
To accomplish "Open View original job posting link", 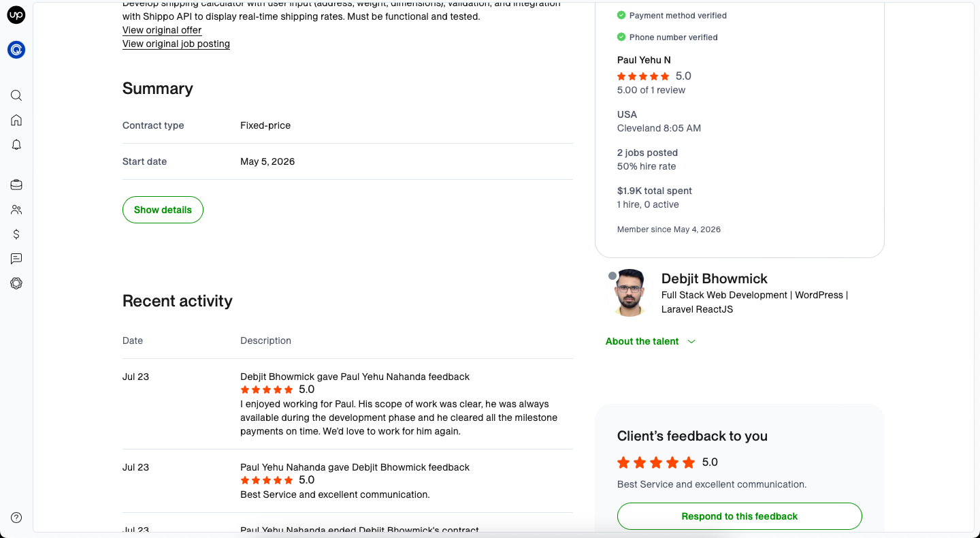I will coord(176,44).
